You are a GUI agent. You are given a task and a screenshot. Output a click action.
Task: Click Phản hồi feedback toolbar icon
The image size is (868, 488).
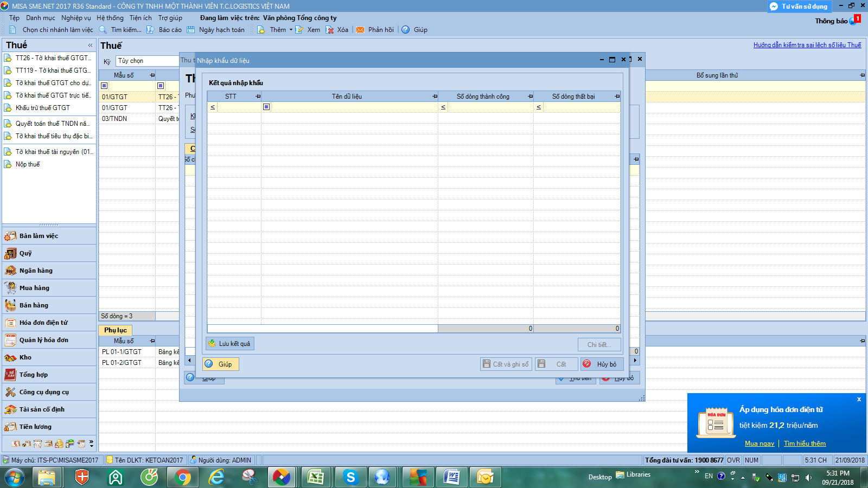(360, 30)
